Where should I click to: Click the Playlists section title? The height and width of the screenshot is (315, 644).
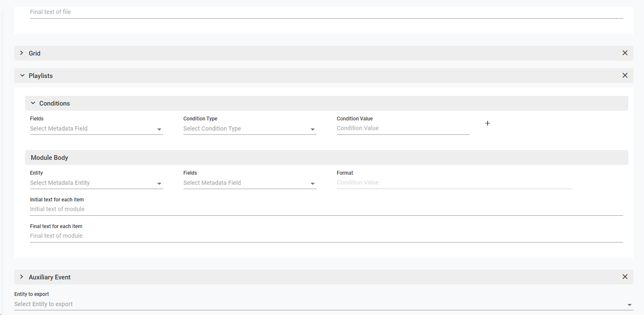[41, 76]
